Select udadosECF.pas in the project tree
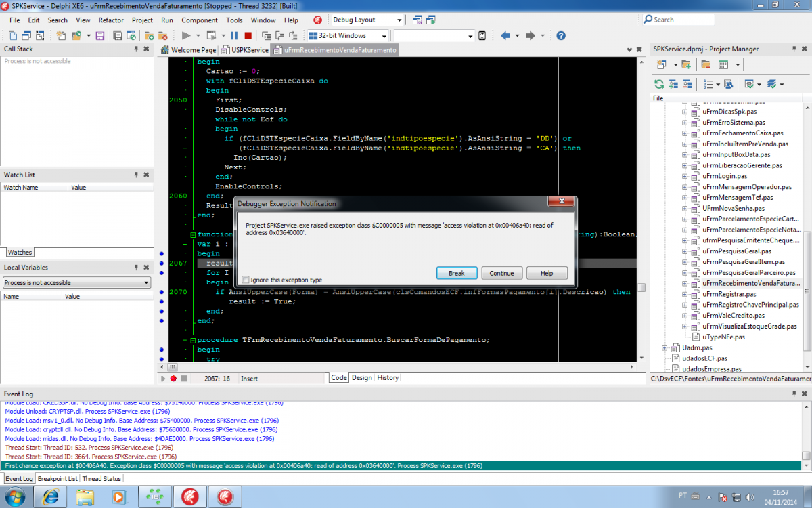The image size is (812, 508). [704, 358]
